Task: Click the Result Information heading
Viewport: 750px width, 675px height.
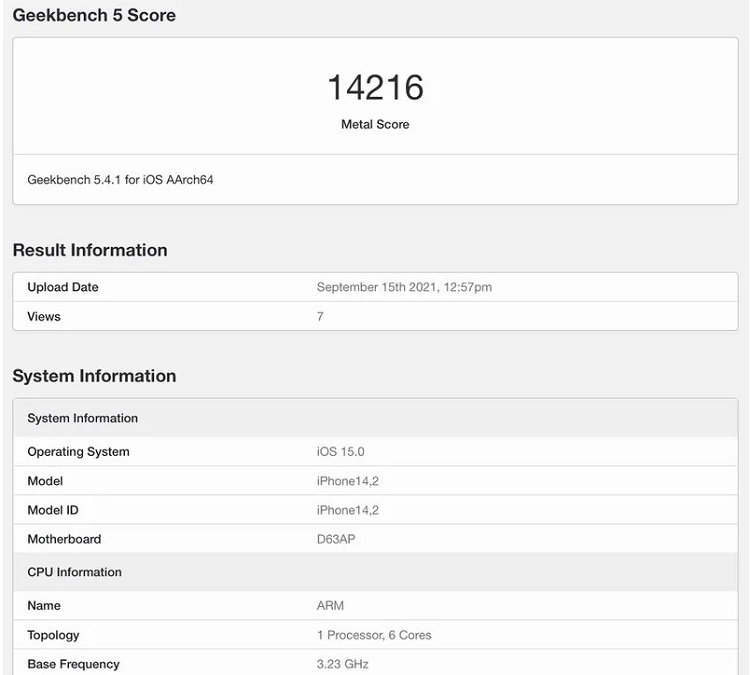Action: (90, 250)
